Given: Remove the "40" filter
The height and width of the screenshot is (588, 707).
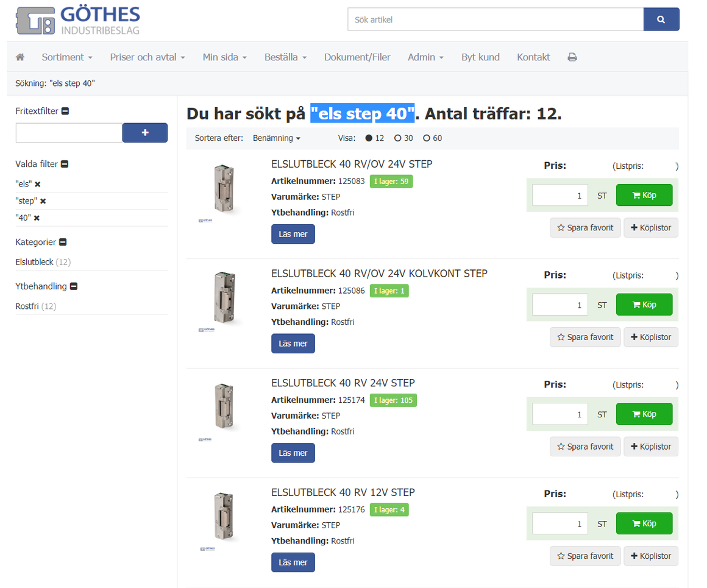Looking at the screenshot, I should point(37,218).
